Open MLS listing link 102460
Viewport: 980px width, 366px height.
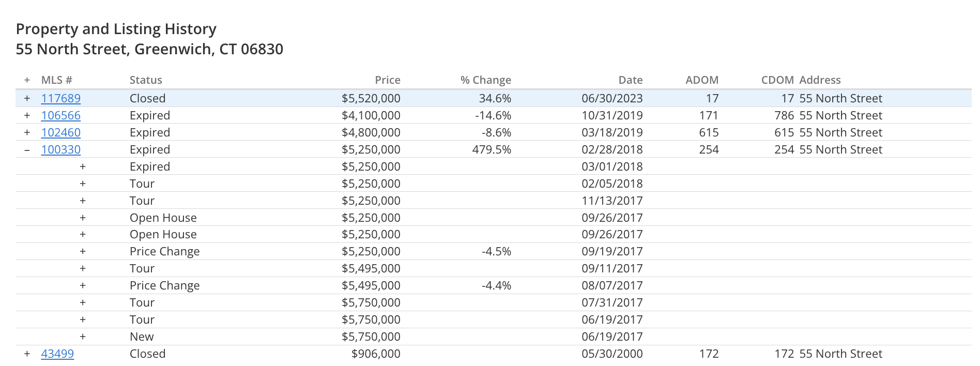click(x=61, y=132)
